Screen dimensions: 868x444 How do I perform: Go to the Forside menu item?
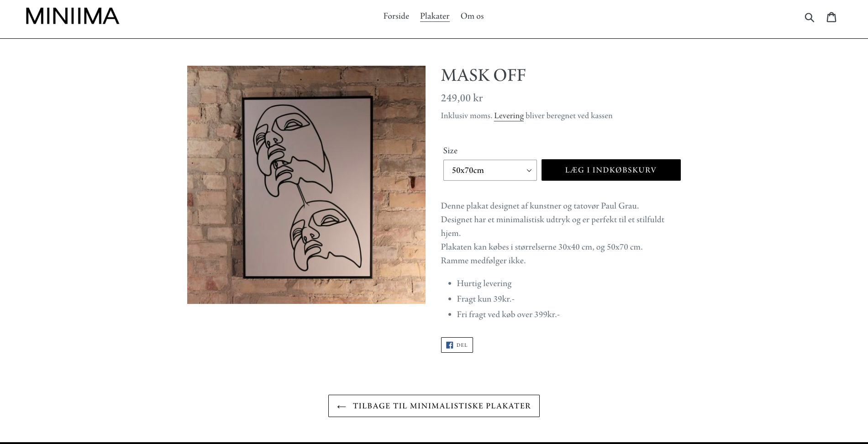(396, 16)
